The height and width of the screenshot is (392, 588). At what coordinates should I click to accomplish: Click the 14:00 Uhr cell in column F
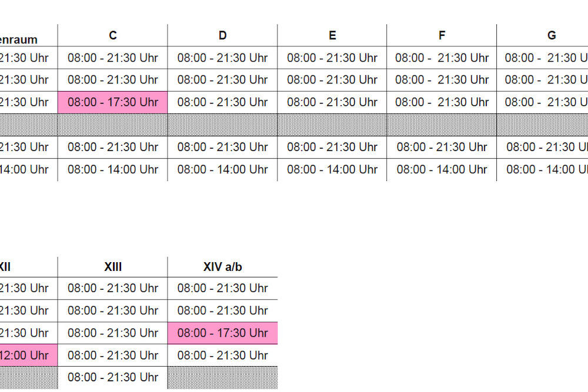pyautogui.click(x=442, y=169)
